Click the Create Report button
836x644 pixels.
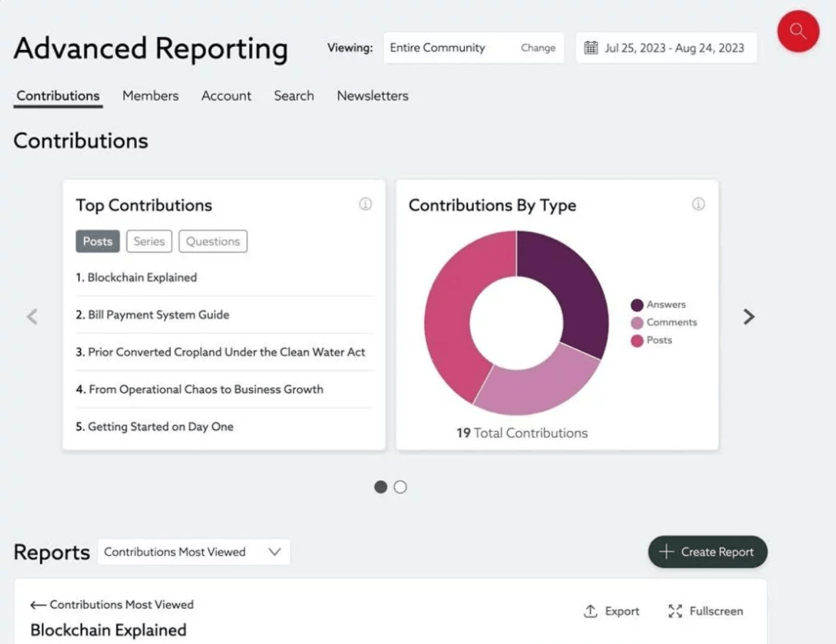click(x=707, y=552)
